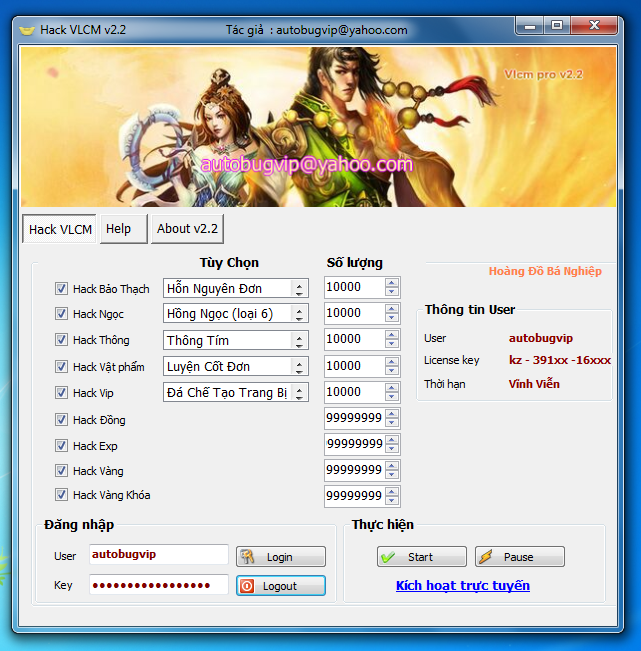Open the Hồng Ngọc (loại 6) selector

click(x=235, y=313)
